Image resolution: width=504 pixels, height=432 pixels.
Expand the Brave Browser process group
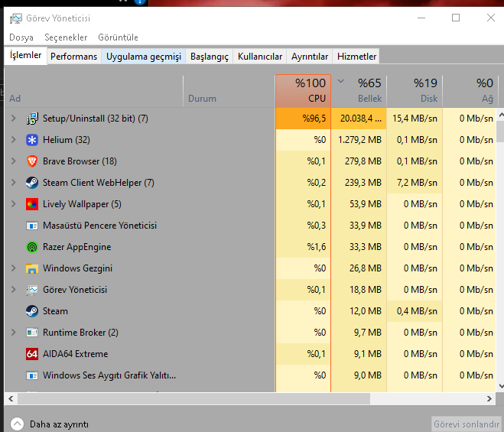click(x=14, y=161)
